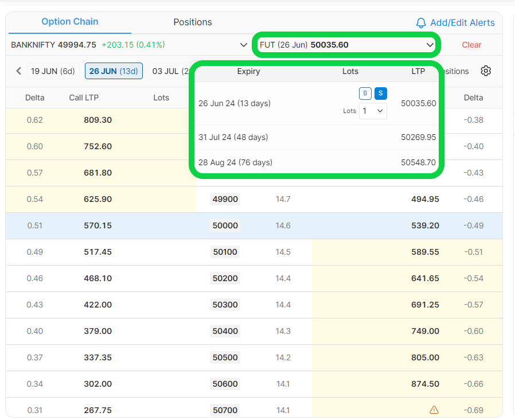
Task: Click strike price 50100
Action: (x=225, y=252)
